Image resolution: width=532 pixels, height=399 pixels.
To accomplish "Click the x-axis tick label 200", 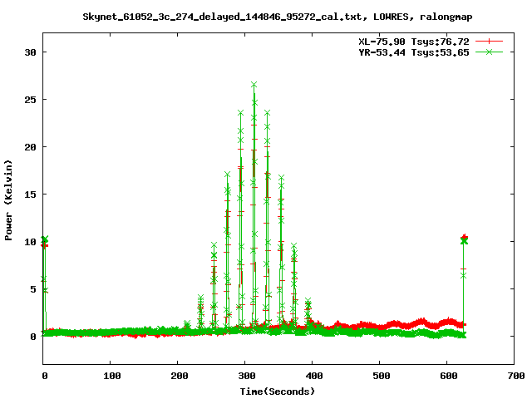I will (180, 376).
